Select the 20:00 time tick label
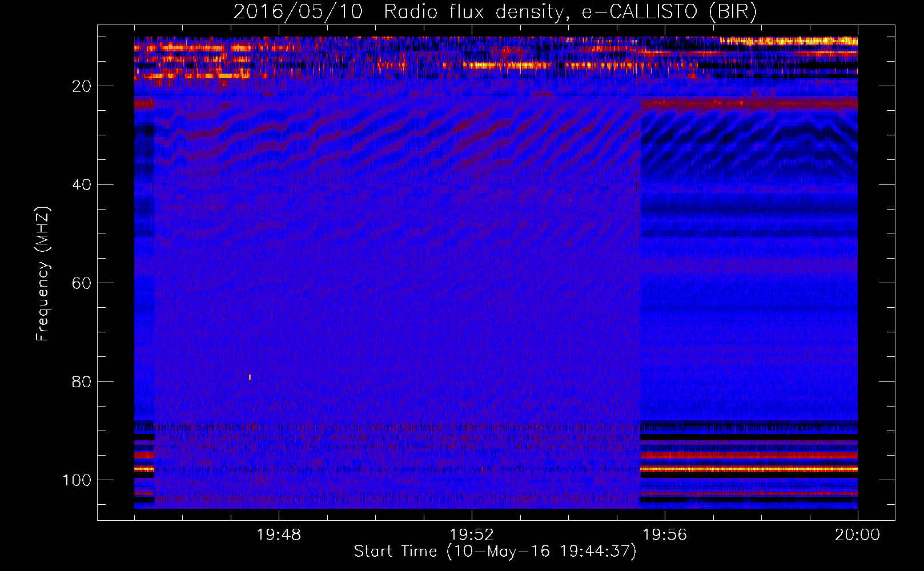 (x=857, y=534)
